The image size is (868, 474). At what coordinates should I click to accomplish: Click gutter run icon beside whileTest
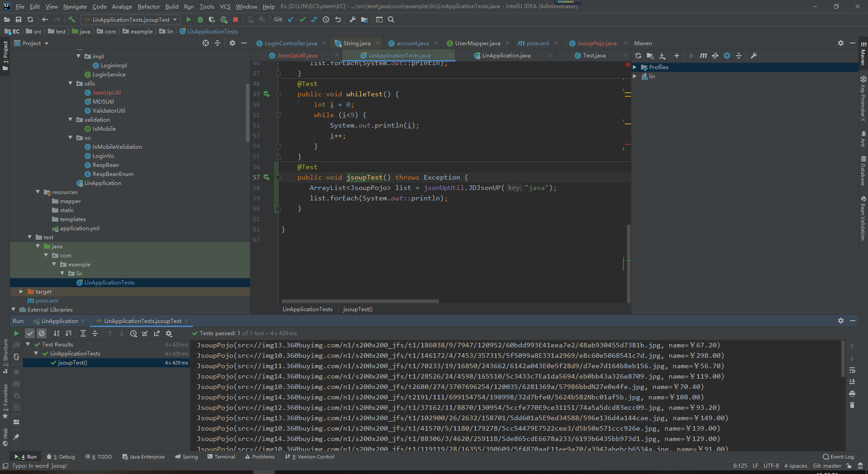(x=267, y=94)
